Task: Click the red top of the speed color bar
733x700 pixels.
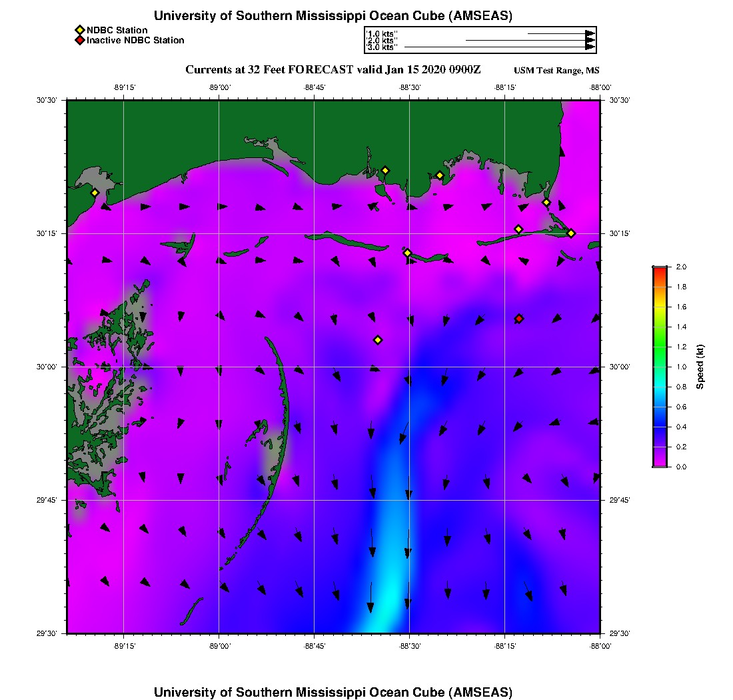Action: coord(660,269)
